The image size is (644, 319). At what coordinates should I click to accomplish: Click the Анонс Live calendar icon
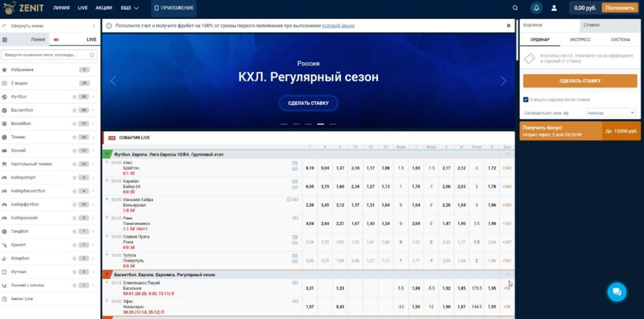[4, 299]
